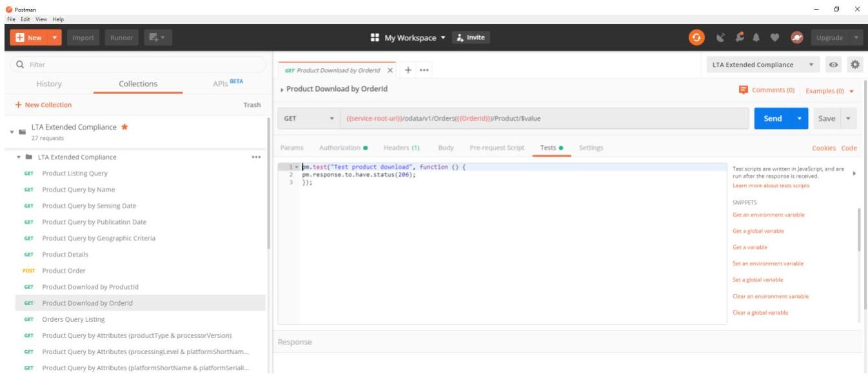This screenshot has height=376, width=868.
Task: Open the Edit menu
Action: click(25, 19)
